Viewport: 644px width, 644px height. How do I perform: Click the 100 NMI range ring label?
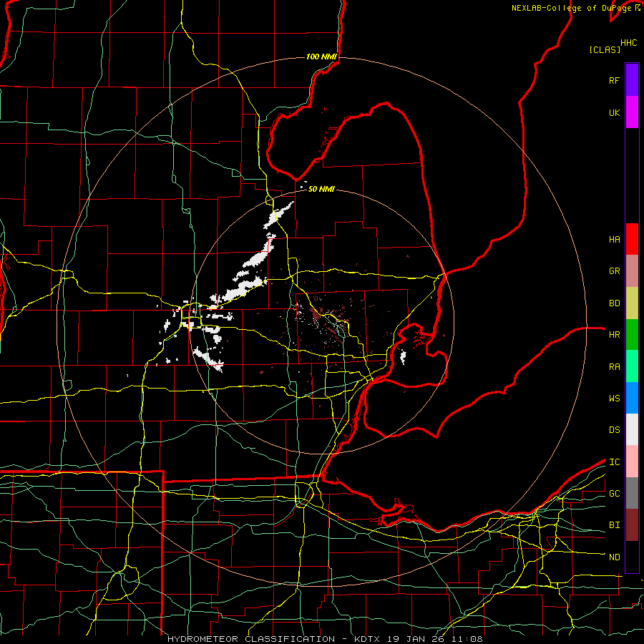click(x=321, y=57)
